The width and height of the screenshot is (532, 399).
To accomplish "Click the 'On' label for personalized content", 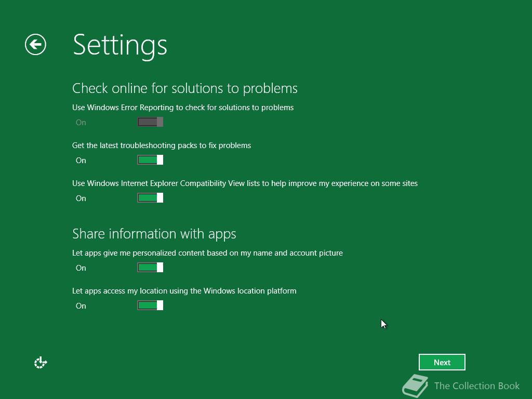I will [81, 268].
